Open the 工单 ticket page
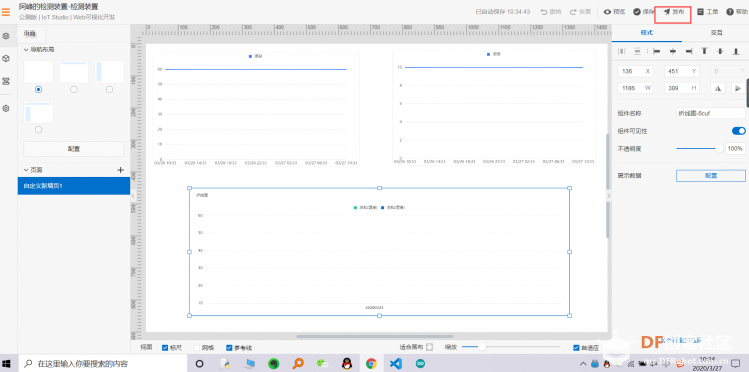This screenshot has width=749, height=372. [x=707, y=12]
